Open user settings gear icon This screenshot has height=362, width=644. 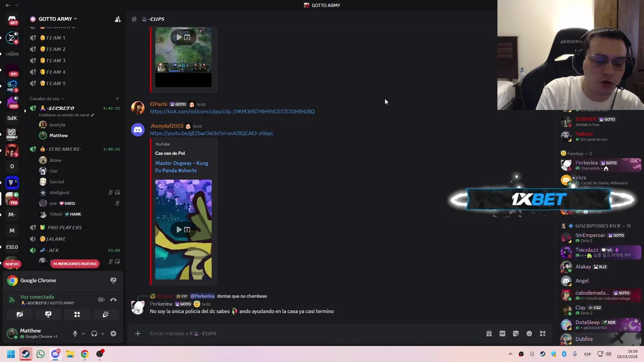[x=113, y=333]
